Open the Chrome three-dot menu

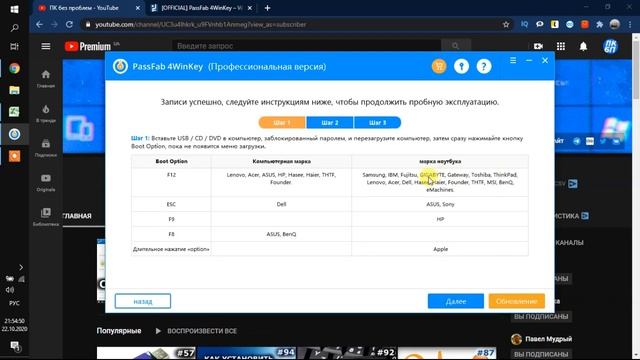tap(631, 24)
